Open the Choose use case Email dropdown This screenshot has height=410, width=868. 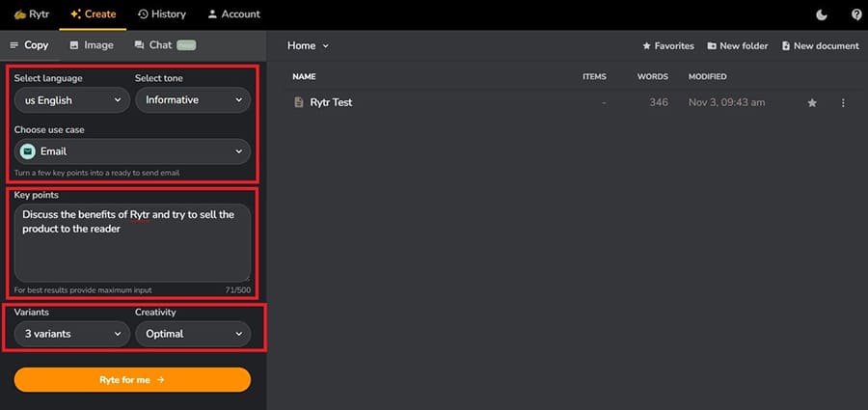tap(132, 151)
